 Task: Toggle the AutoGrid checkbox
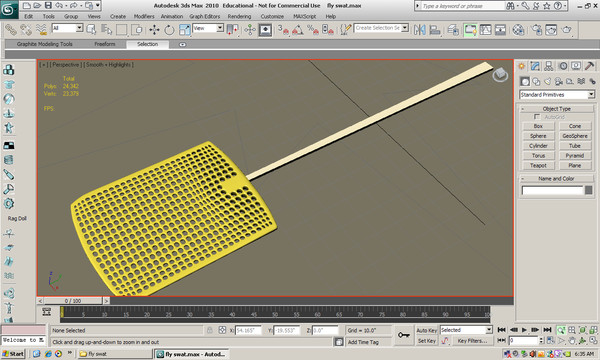[x=537, y=117]
